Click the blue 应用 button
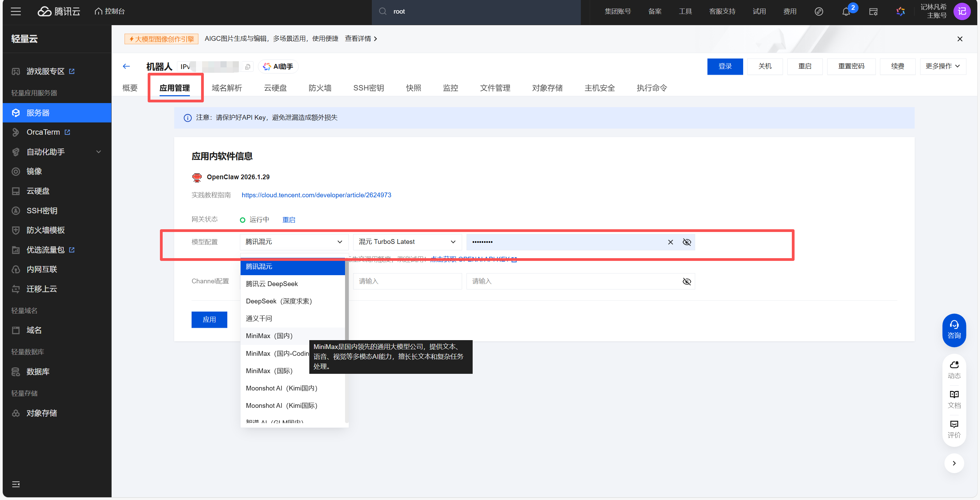The image size is (980, 500). (x=209, y=319)
